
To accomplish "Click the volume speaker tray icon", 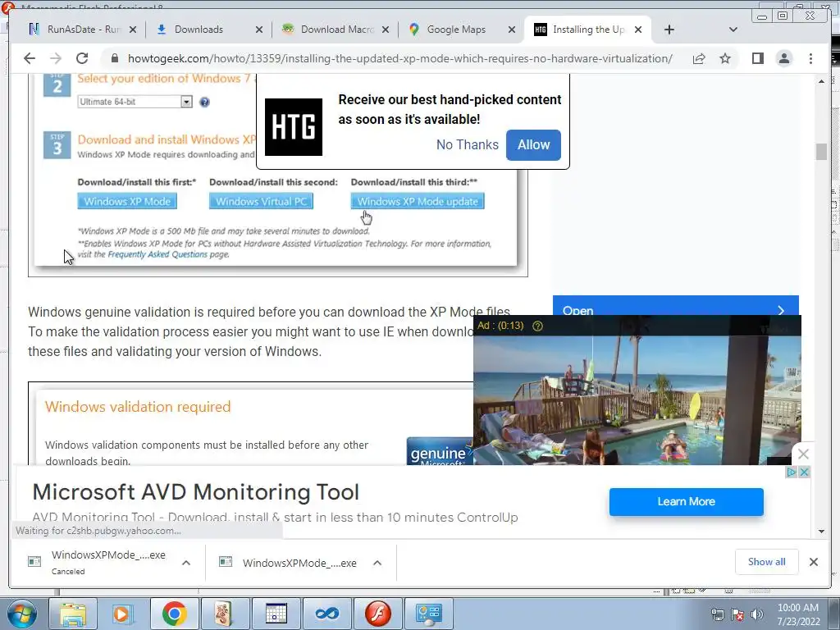I will click(757, 614).
